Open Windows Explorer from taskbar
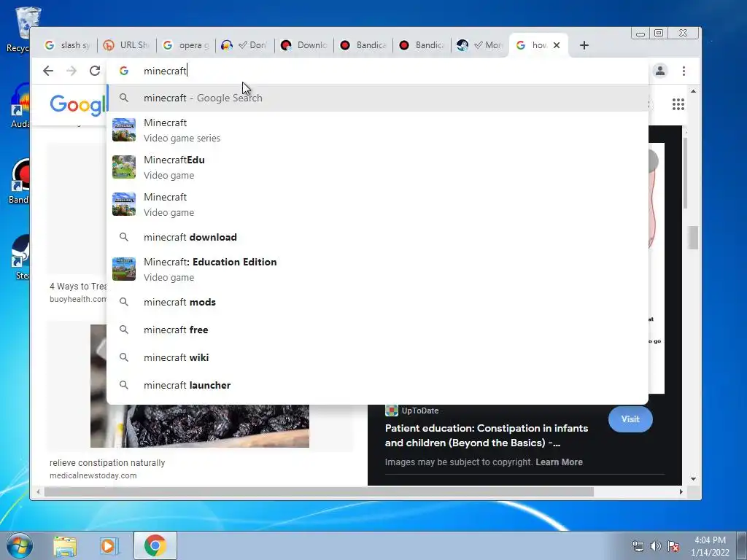 65,545
